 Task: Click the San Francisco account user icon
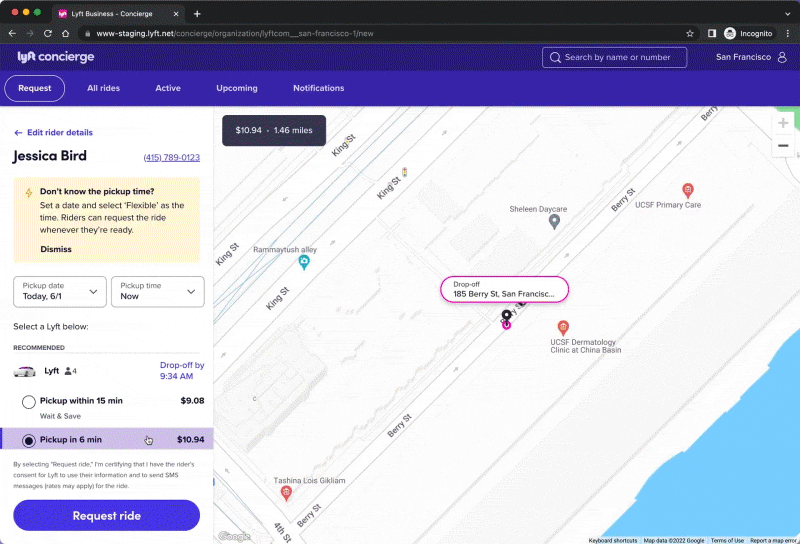(x=782, y=57)
